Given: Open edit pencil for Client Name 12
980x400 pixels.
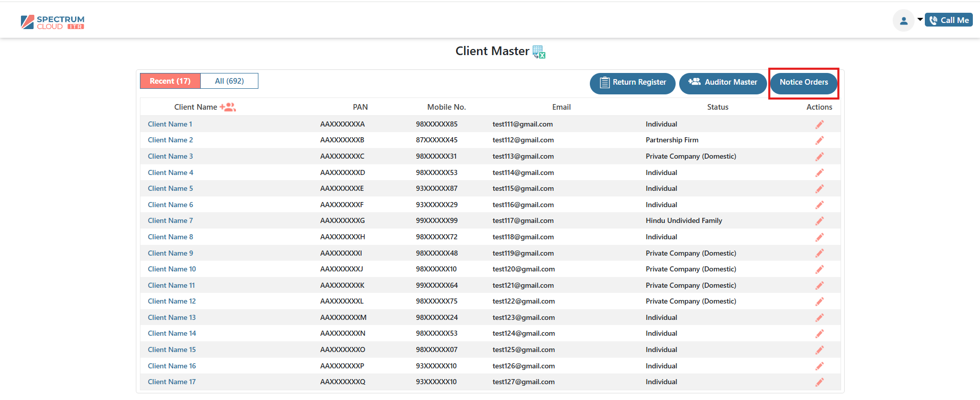Looking at the screenshot, I should [x=819, y=302].
